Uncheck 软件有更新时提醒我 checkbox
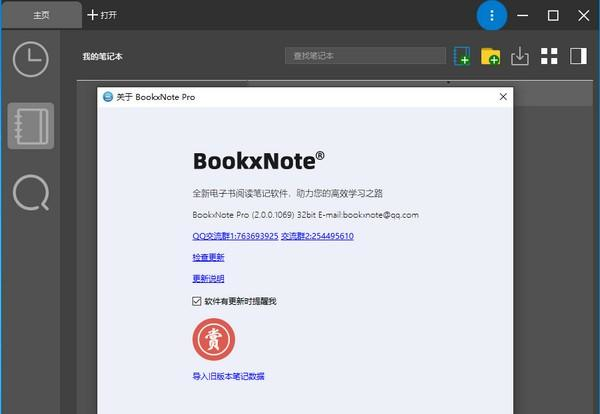 point(197,301)
